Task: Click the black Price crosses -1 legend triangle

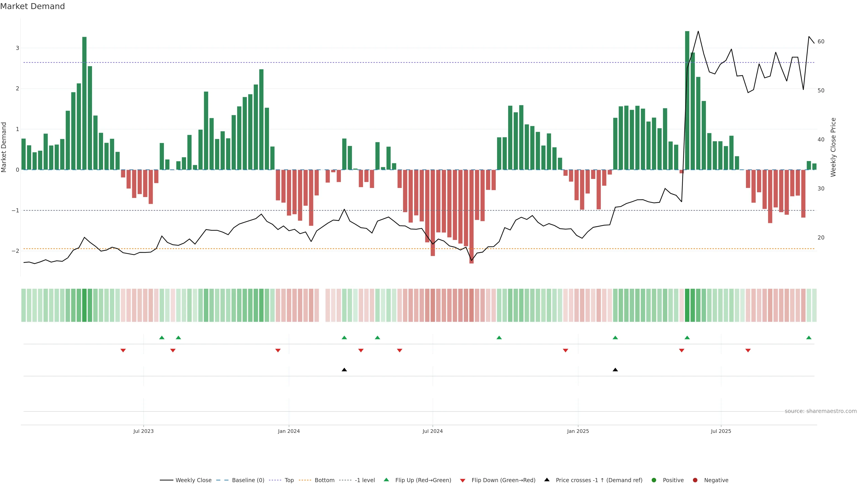Action: [x=547, y=480]
